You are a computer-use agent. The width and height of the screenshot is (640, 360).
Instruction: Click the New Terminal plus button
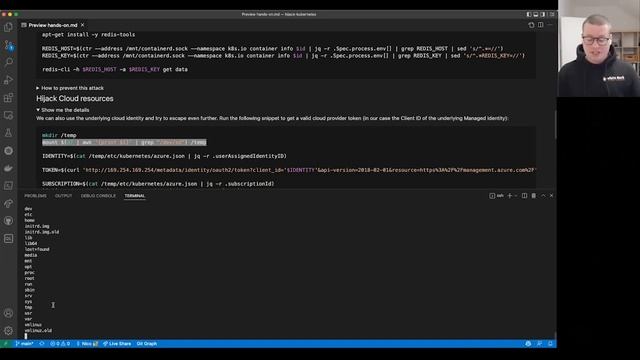click(x=509, y=196)
